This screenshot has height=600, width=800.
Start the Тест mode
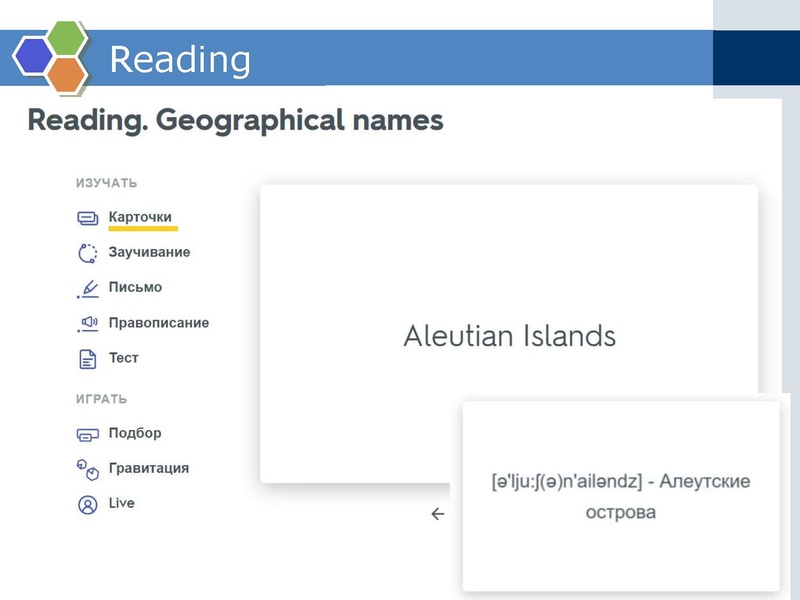point(125,359)
